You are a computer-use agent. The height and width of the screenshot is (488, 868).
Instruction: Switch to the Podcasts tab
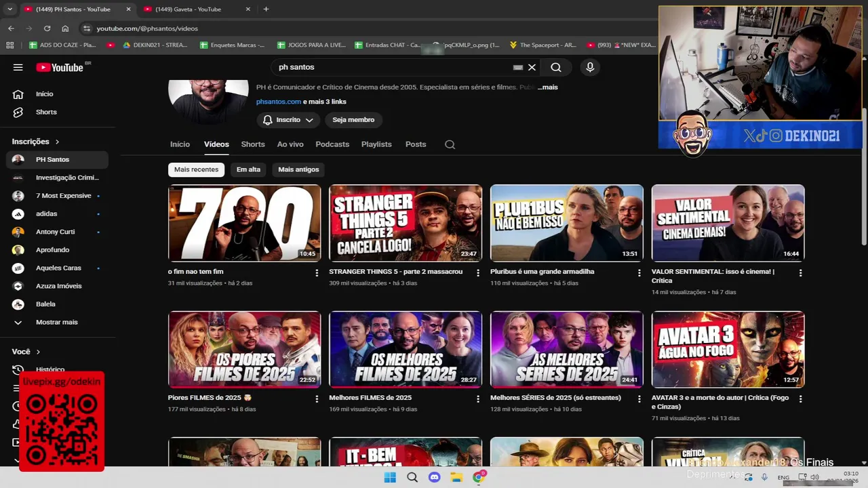coord(332,144)
